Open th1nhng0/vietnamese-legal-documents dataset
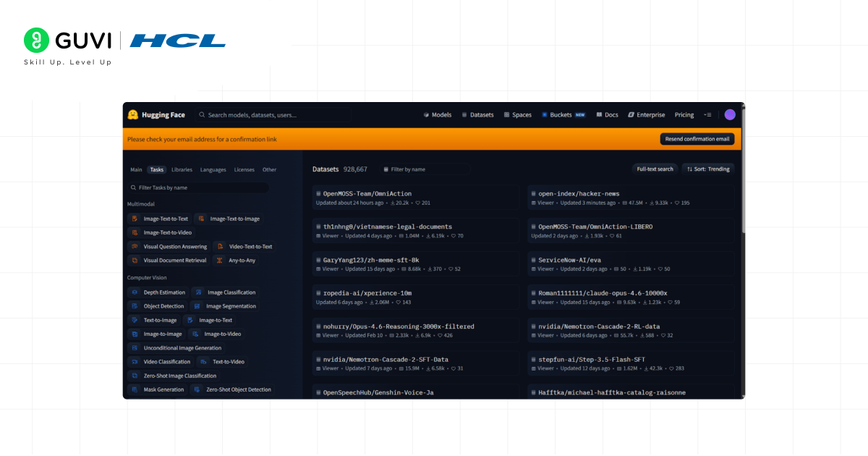The height and width of the screenshot is (456, 868). pos(415,231)
